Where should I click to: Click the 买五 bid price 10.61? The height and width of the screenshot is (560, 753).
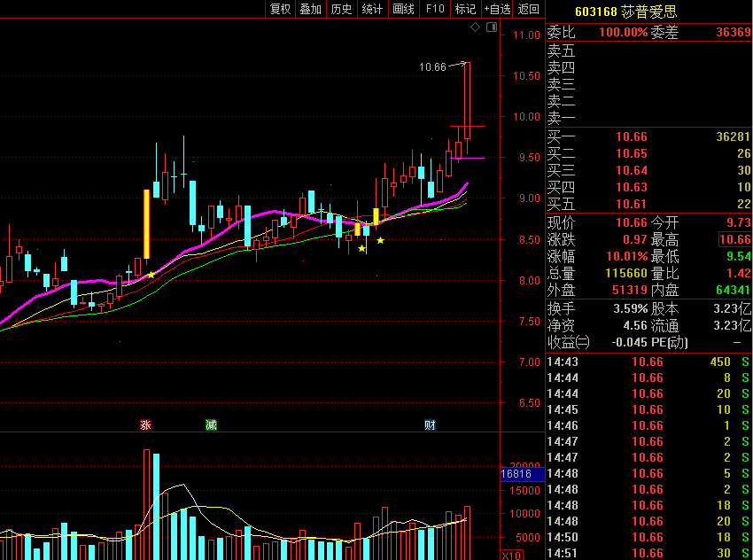click(x=632, y=204)
